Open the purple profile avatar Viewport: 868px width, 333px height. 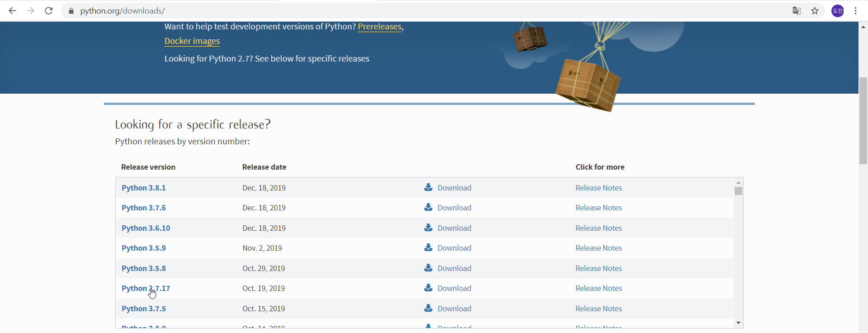838,11
